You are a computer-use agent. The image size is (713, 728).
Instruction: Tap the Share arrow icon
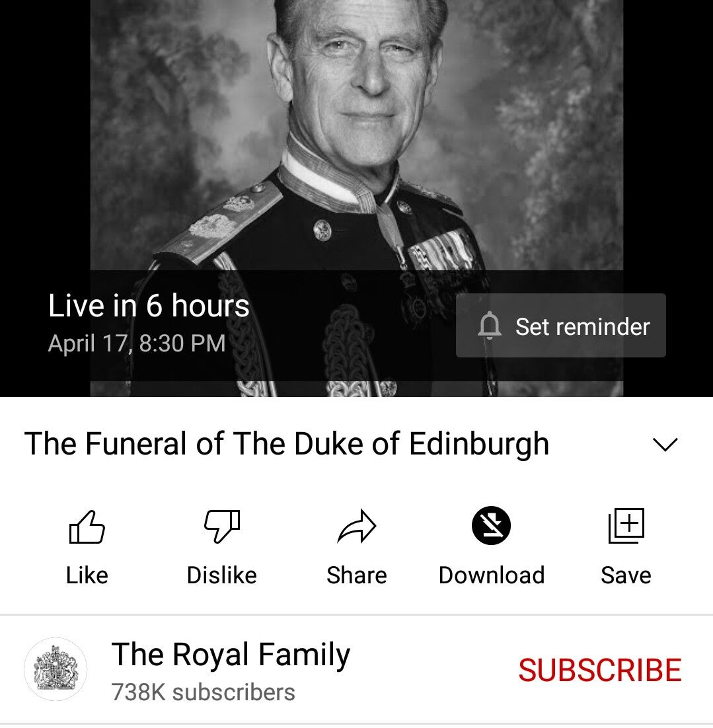click(x=357, y=527)
